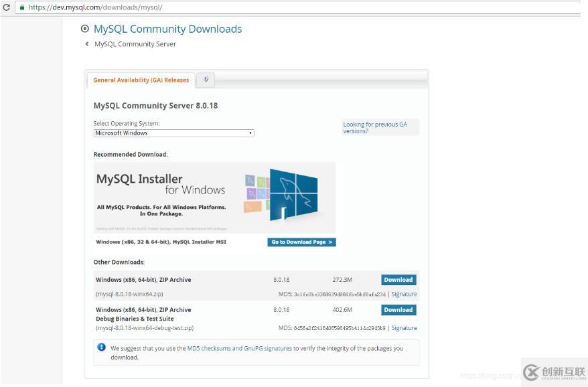Viewport: 588px width, 387px height.
Task: Open the Select Operating System dropdown
Action: pos(173,133)
